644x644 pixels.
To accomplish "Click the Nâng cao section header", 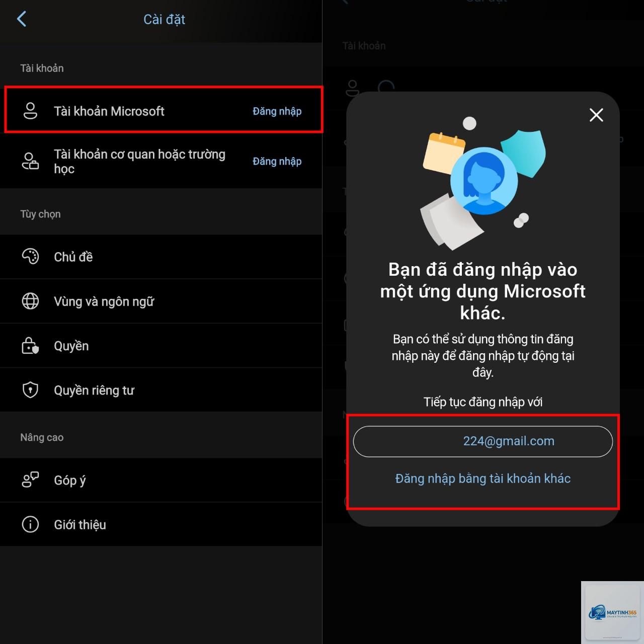I will 42,437.
